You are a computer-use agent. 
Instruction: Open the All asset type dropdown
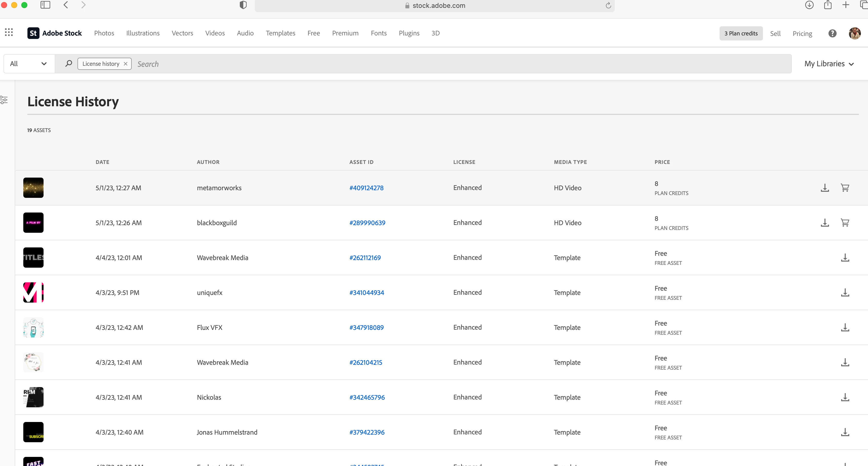pos(28,64)
